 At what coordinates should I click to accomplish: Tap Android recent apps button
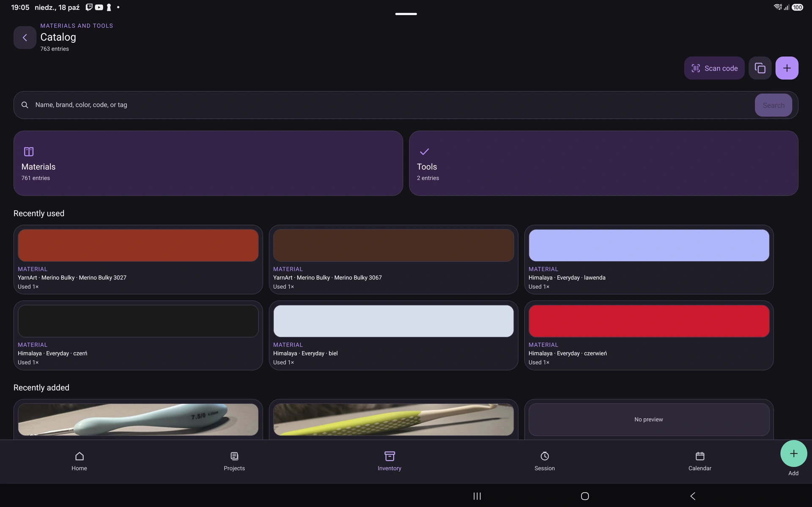click(x=477, y=496)
